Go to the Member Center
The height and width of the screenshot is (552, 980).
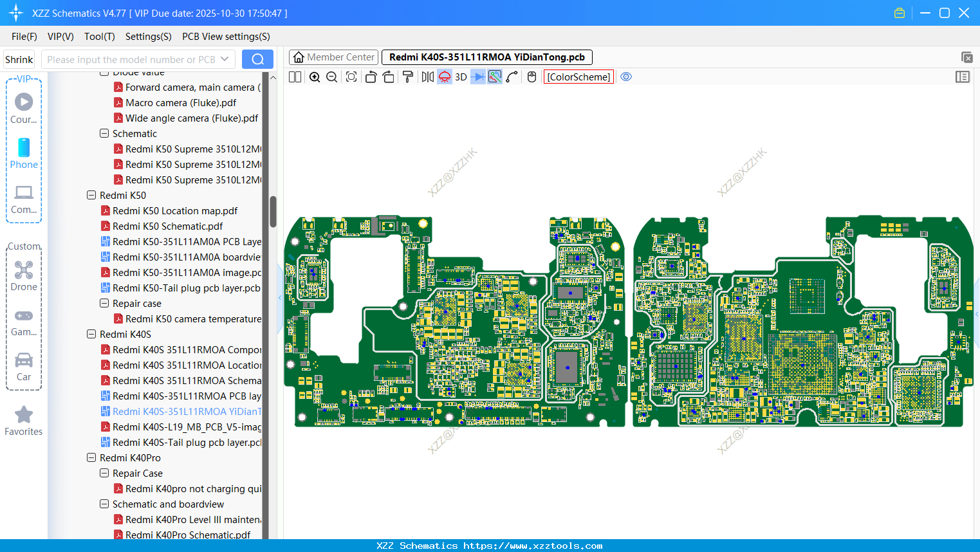point(333,57)
